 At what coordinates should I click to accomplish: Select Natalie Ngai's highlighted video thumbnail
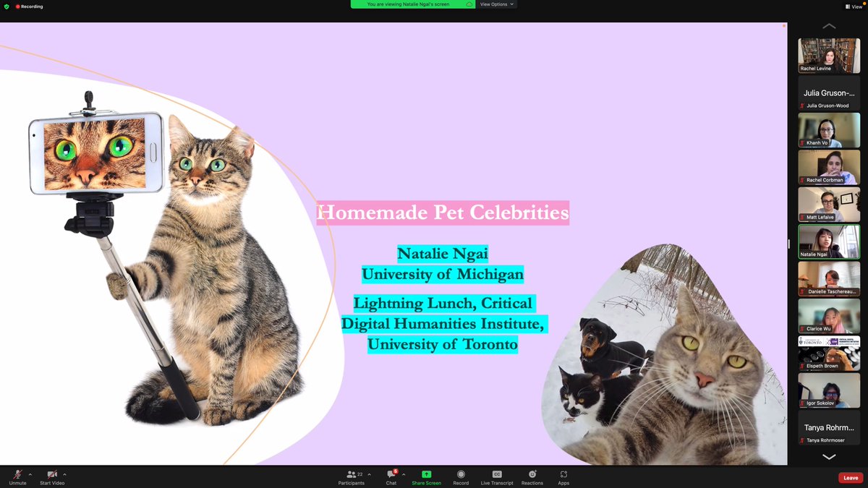pyautogui.click(x=829, y=241)
